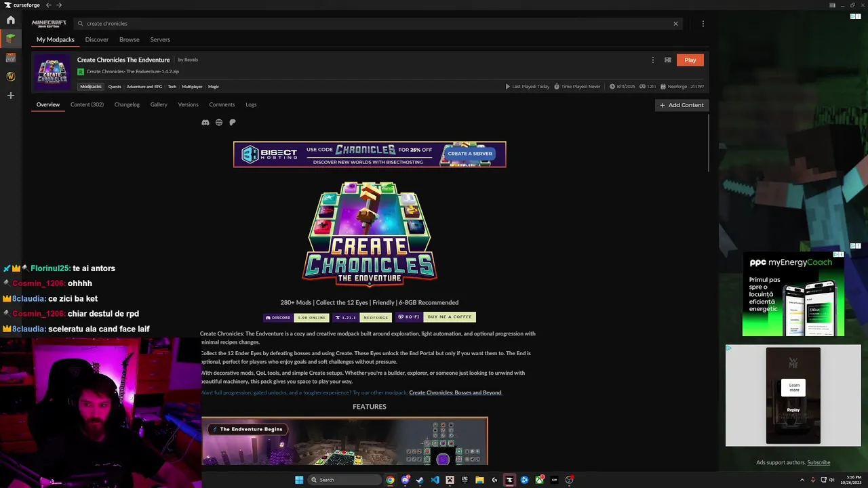868x488 pixels.
Task: Click the Neoforge badge below the logo
Action: (376, 317)
